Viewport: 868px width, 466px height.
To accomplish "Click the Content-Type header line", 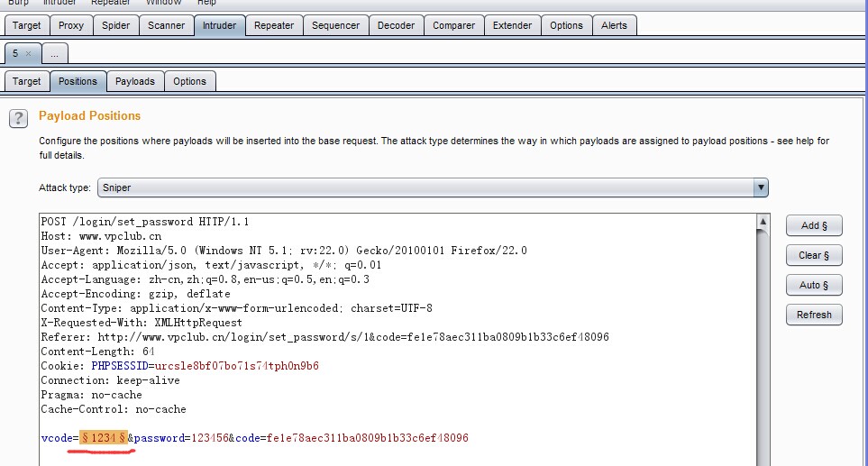I will tap(237, 308).
